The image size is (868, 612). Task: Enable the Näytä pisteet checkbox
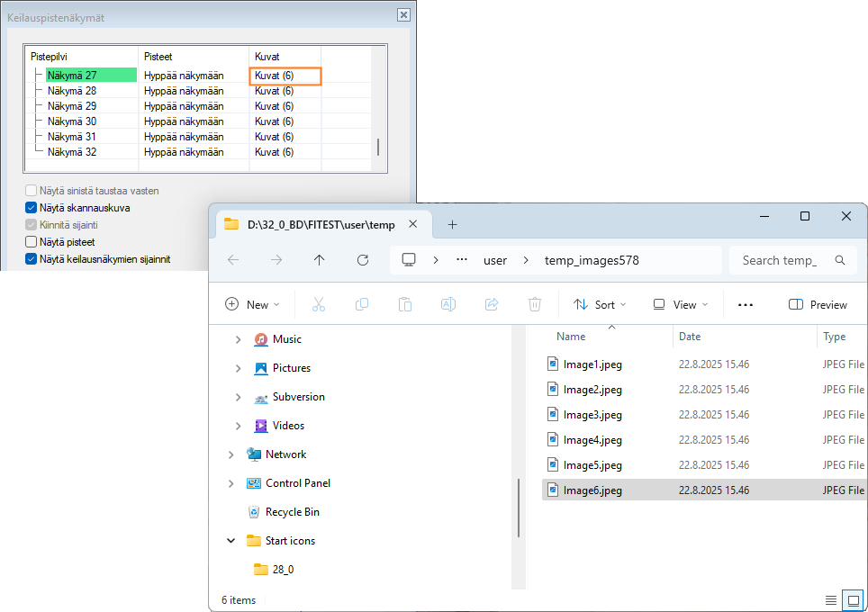(32, 242)
